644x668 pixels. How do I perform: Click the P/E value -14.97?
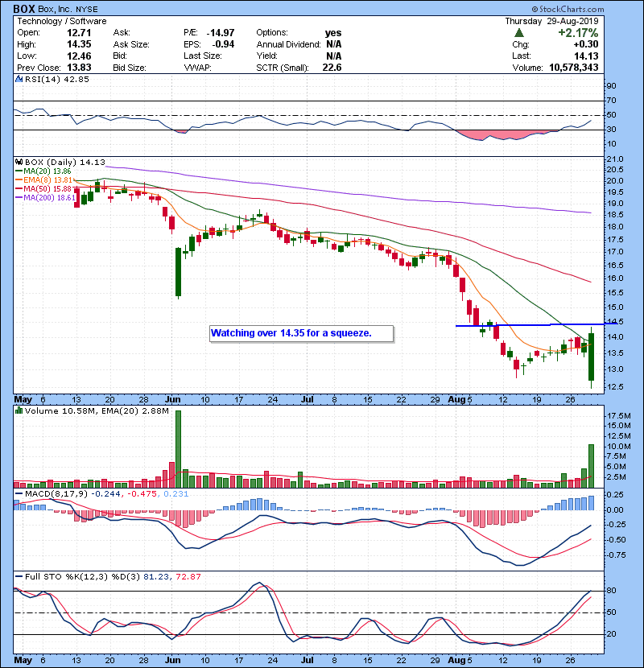221,33
